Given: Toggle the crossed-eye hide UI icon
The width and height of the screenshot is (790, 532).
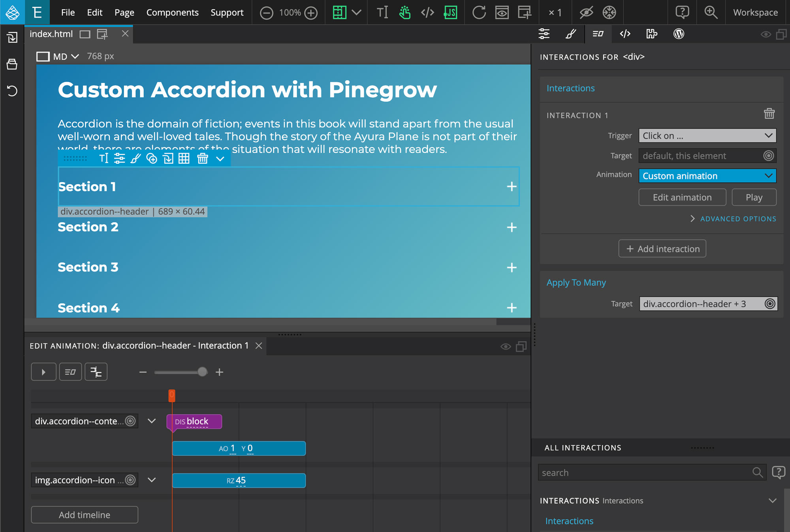Looking at the screenshot, I should pos(586,13).
